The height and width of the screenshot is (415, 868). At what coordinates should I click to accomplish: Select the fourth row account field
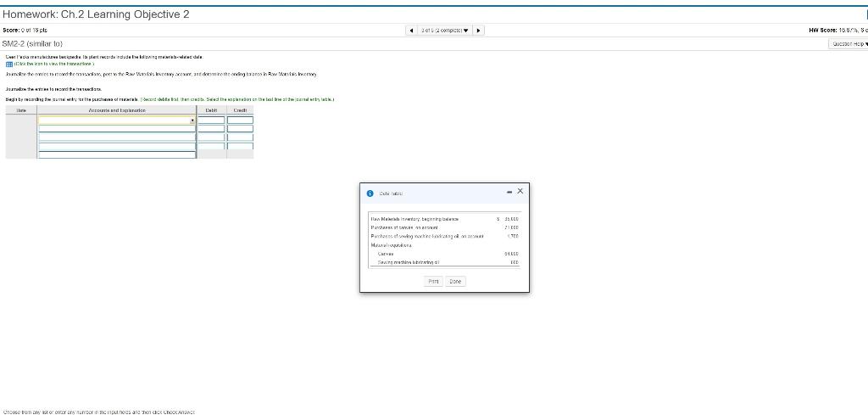[x=117, y=146]
